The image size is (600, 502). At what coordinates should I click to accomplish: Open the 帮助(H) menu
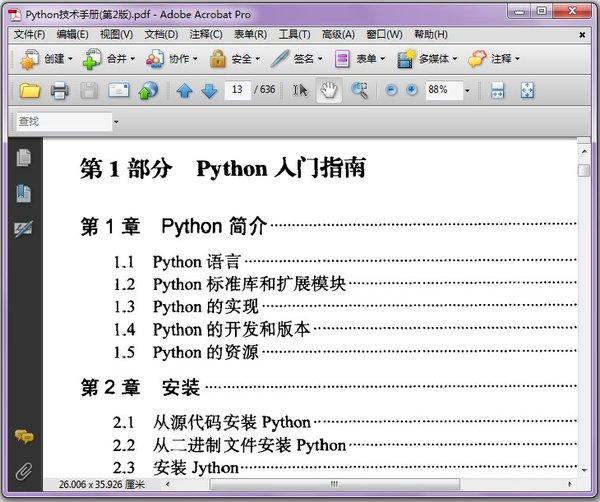pos(431,35)
